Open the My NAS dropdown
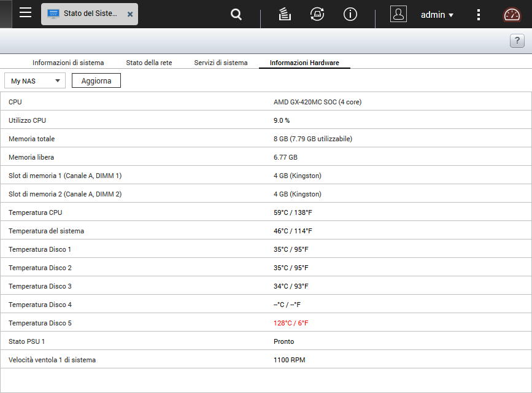This screenshot has width=532, height=393. coord(35,80)
